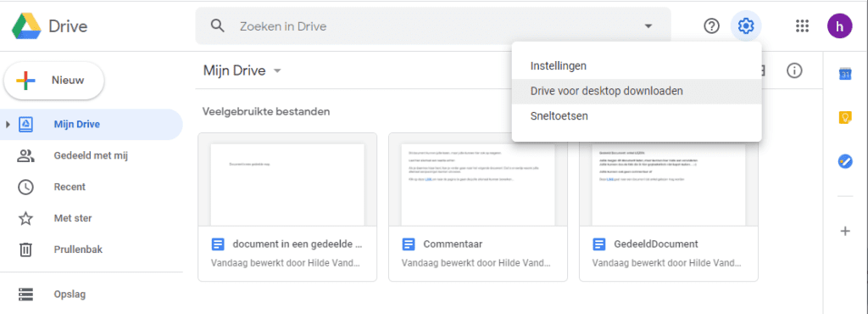Open the Google apps grid icon
This screenshot has height=314, width=868.
802,25
